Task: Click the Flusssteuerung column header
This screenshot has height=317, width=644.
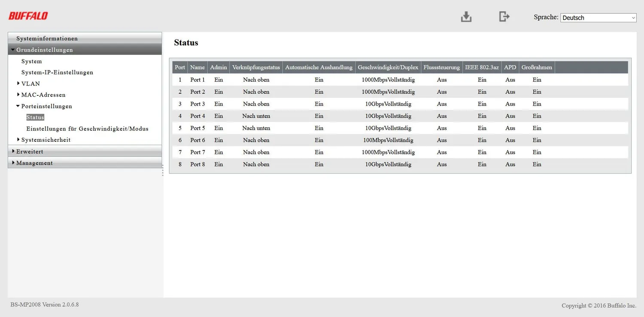Action: point(442,67)
